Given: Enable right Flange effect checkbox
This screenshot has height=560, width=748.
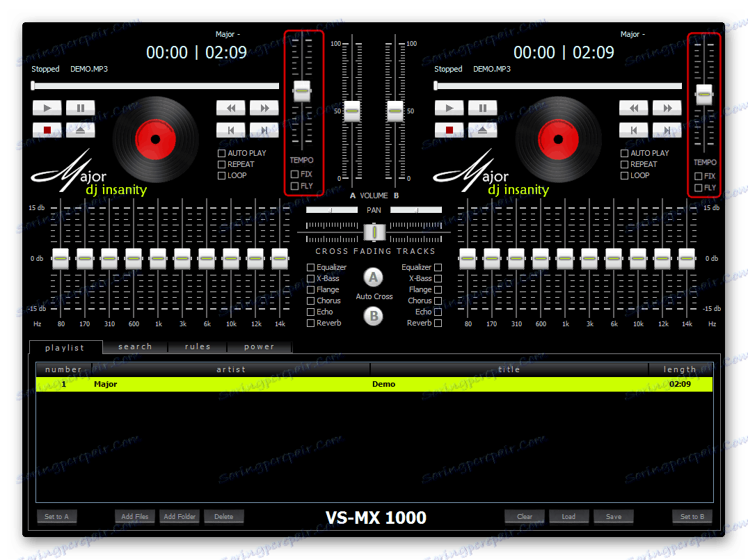Looking at the screenshot, I should [438, 289].
